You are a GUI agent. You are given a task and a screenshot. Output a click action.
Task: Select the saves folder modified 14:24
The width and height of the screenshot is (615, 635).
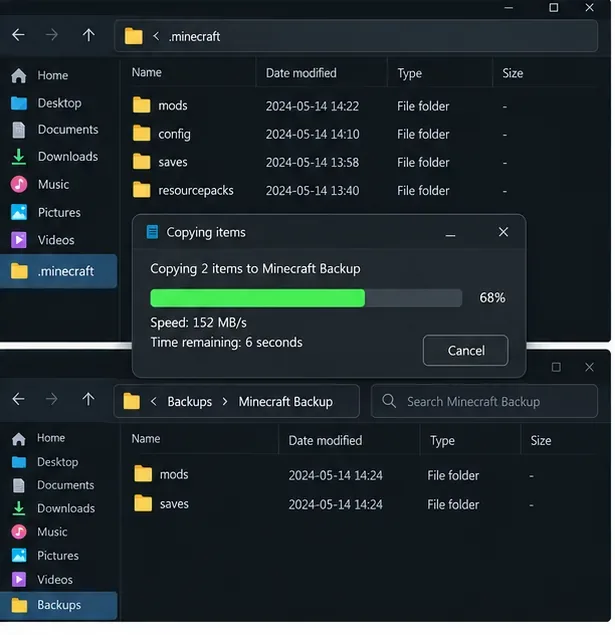(161, 504)
